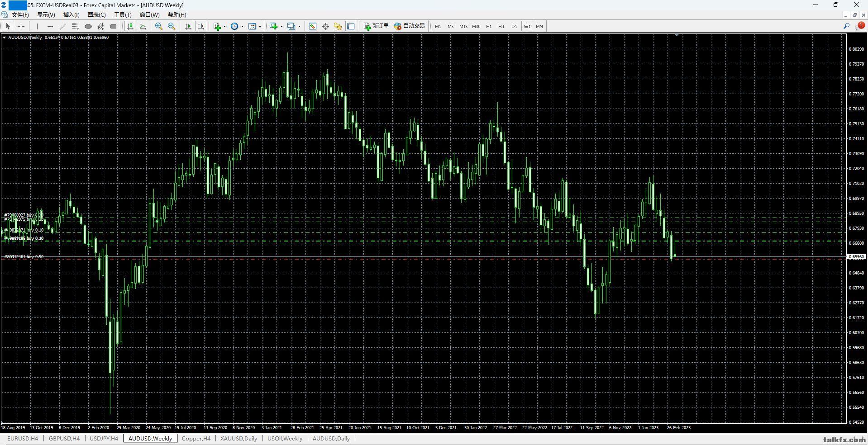The image size is (868, 445).
Task: Switch timeframe to M30
Action: (x=476, y=26)
